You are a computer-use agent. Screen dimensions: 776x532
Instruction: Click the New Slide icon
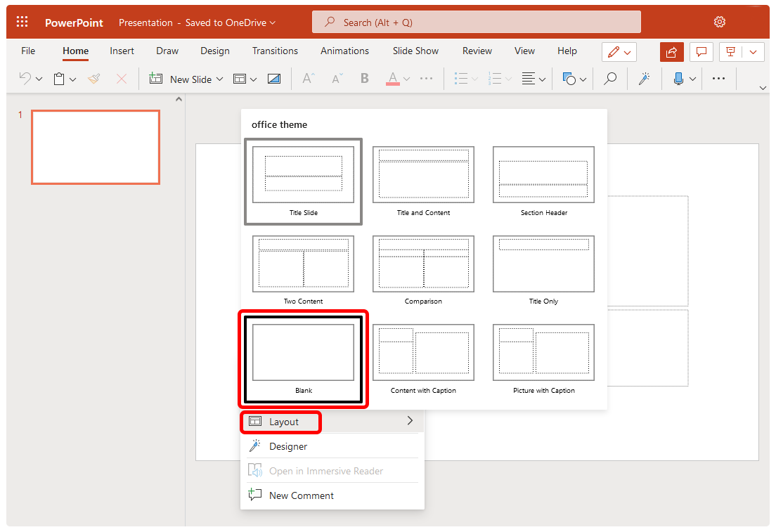[155, 78]
